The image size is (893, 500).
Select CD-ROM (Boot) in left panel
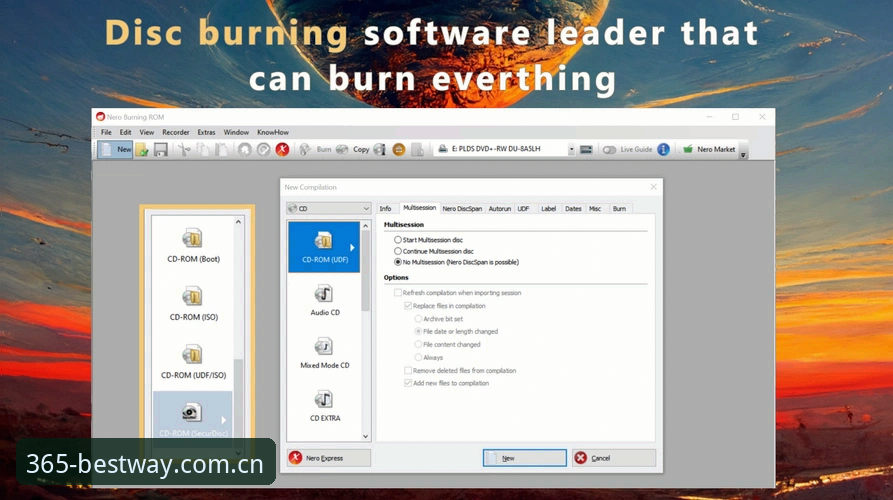point(193,245)
